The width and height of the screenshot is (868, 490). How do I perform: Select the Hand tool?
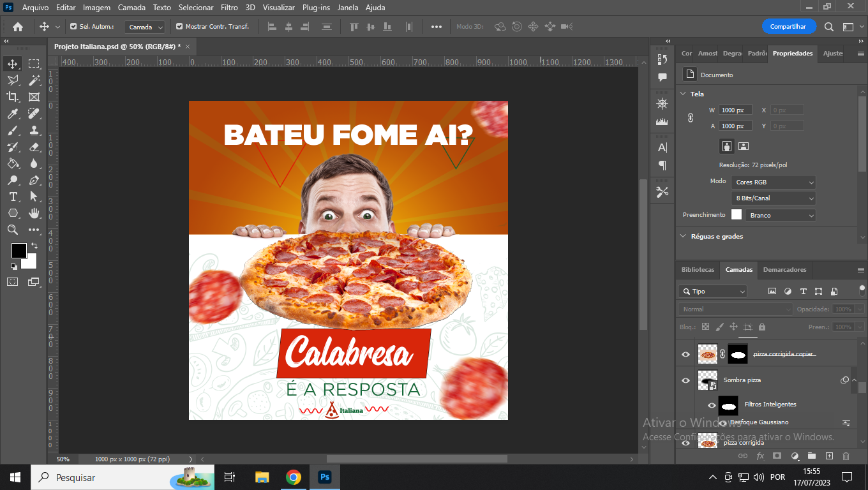(x=34, y=213)
